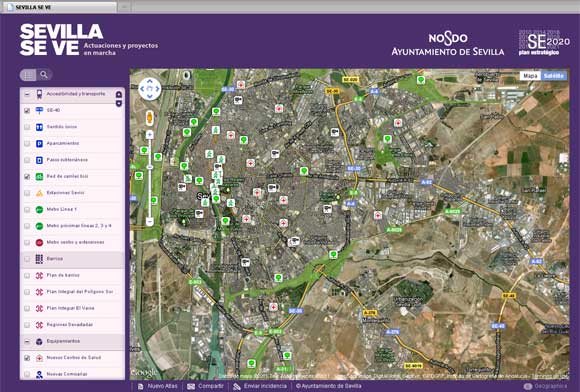Viewport: 580px width, 392px height.
Task: Click the Enviar incidencia icon
Action: click(x=237, y=386)
